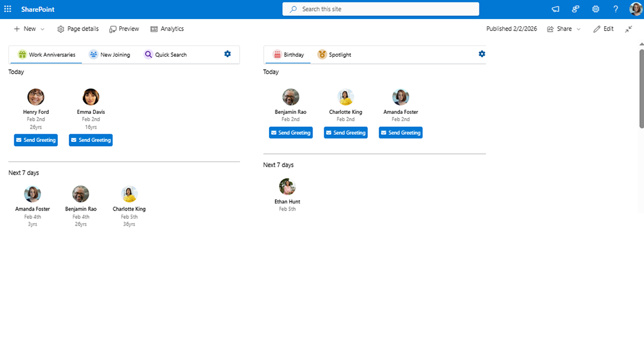644x362 pixels.
Task: Open the app launcher waffle icon
Action: [8, 8]
